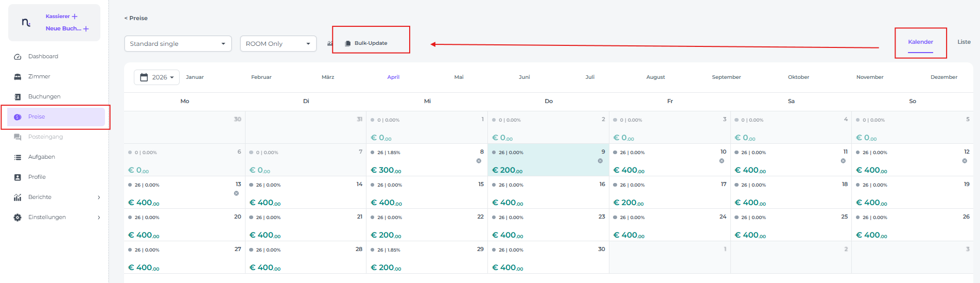Select the Mai month tab

459,77
